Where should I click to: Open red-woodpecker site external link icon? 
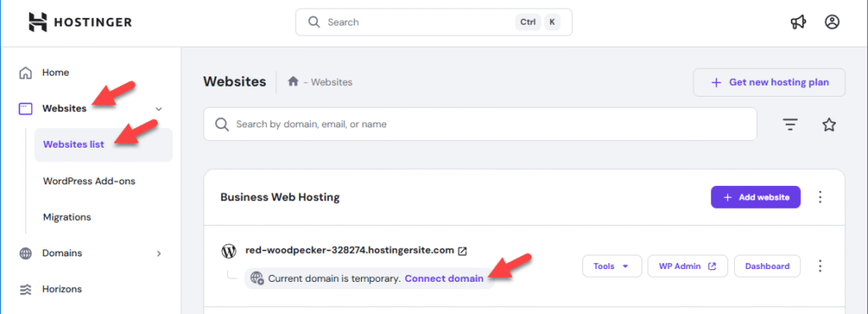click(x=462, y=251)
